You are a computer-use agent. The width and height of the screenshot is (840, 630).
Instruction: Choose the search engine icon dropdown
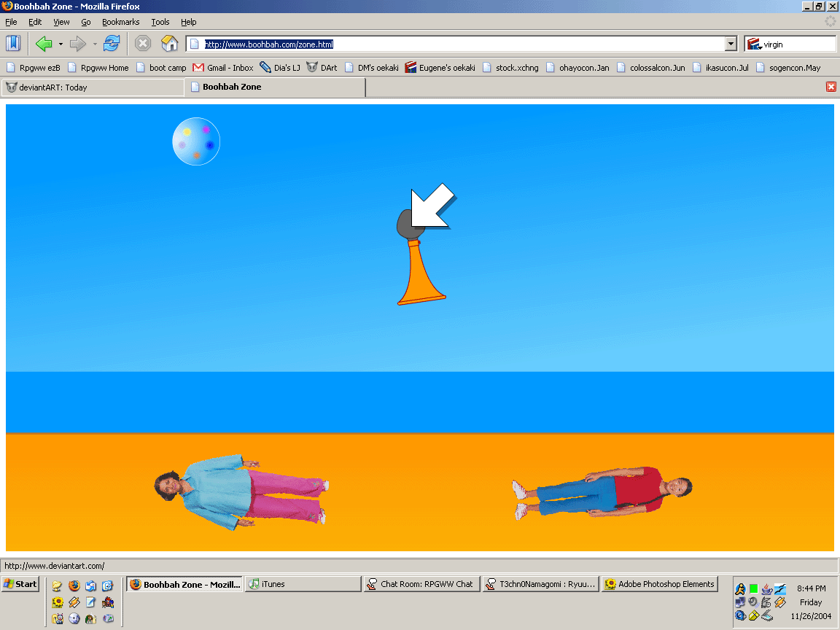pos(754,44)
